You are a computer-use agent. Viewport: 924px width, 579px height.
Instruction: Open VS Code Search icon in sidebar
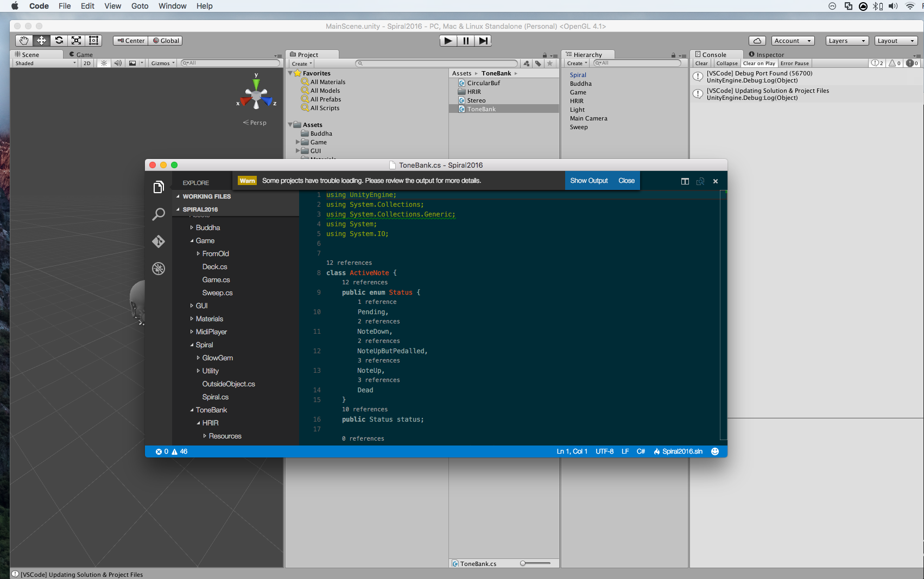159,214
